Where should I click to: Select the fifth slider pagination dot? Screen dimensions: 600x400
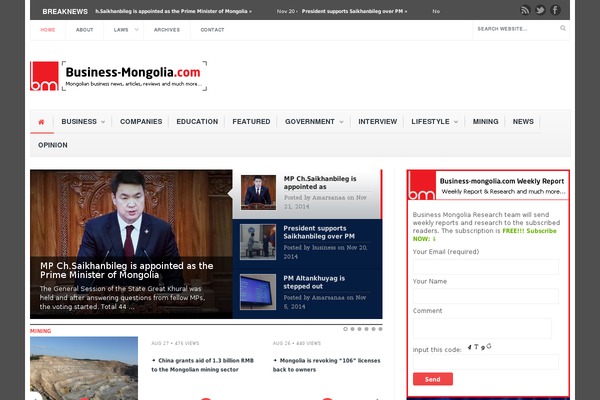tap(373, 329)
